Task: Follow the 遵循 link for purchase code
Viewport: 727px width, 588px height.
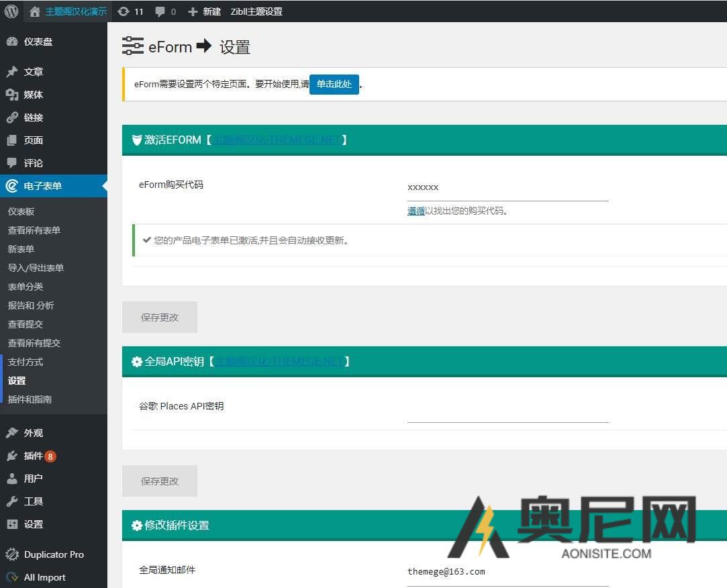Action: [x=416, y=211]
